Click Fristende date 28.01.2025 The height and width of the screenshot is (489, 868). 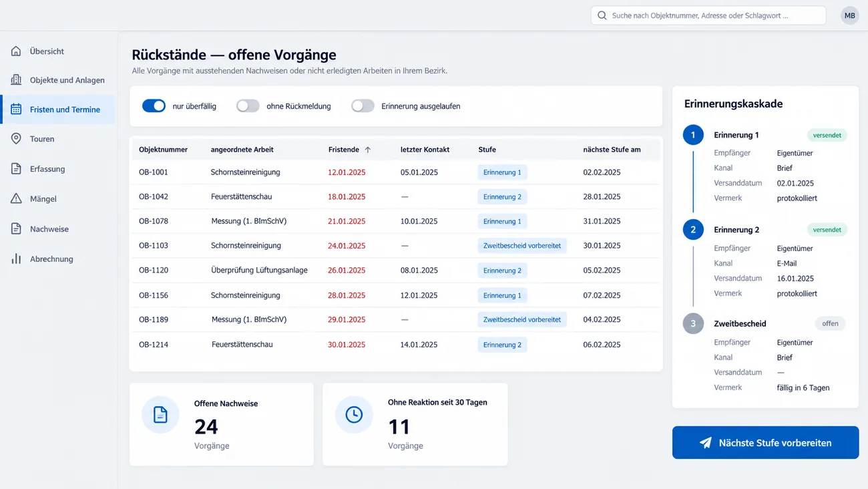tap(347, 295)
